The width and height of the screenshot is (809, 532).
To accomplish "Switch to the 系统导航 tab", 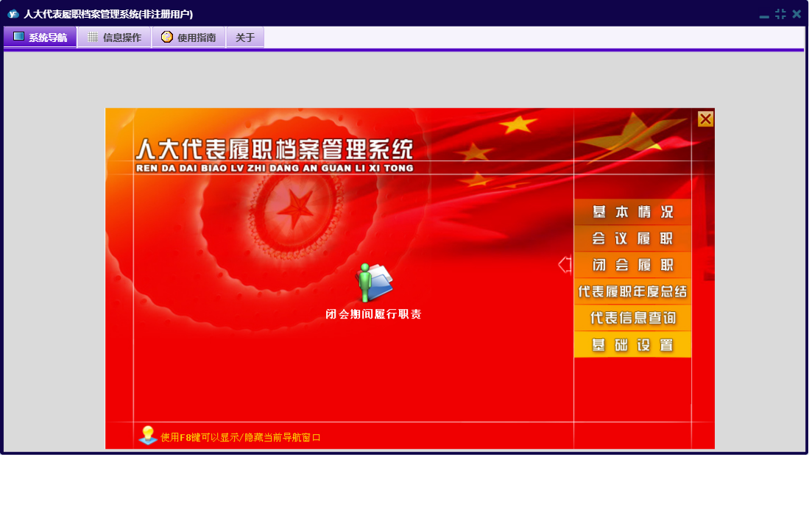I will (x=40, y=37).
